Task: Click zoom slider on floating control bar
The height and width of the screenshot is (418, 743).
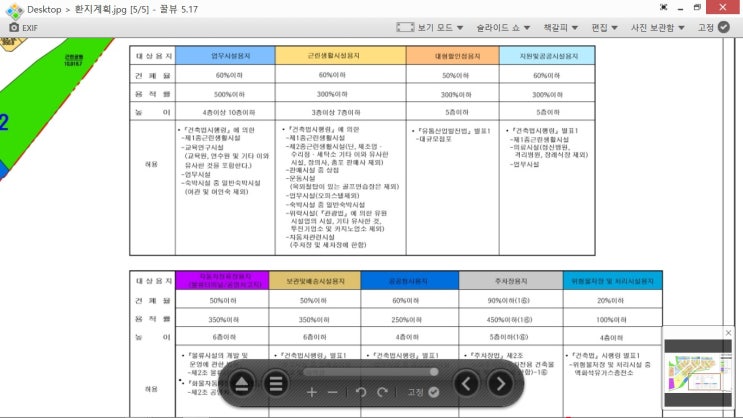Action: pos(371,372)
